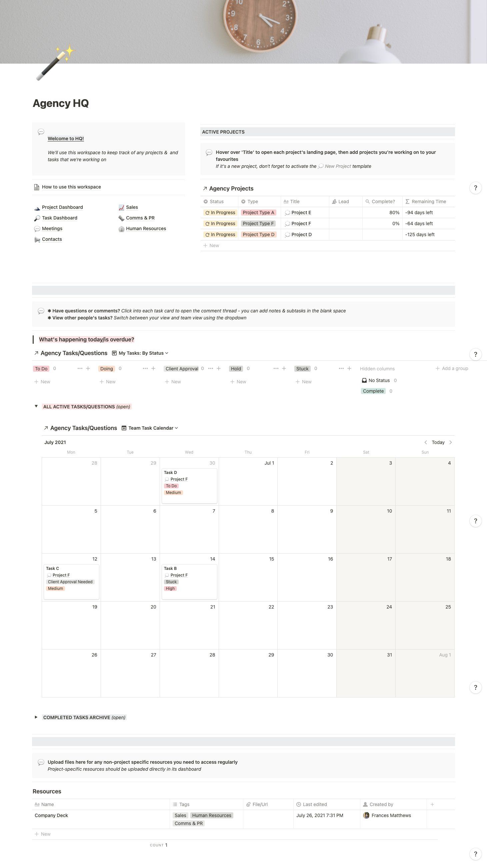Viewport: 487px width, 868px height.
Task: Open the Client Approval column options menu
Action: pos(211,369)
